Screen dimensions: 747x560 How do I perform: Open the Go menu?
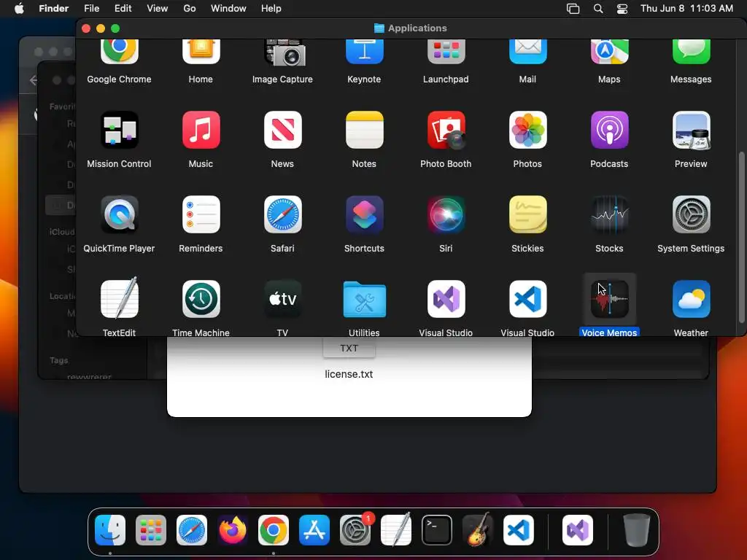coord(190,9)
